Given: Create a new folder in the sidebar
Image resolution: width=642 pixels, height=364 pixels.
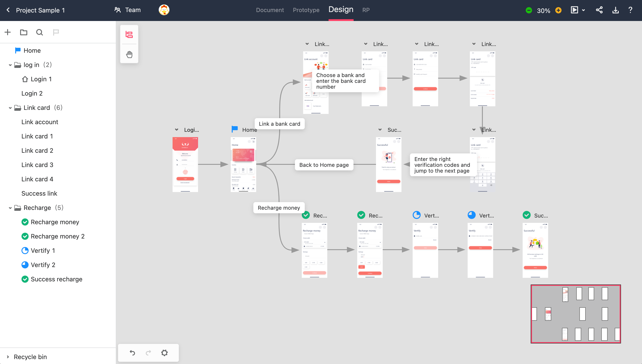Looking at the screenshot, I should click(x=23, y=32).
